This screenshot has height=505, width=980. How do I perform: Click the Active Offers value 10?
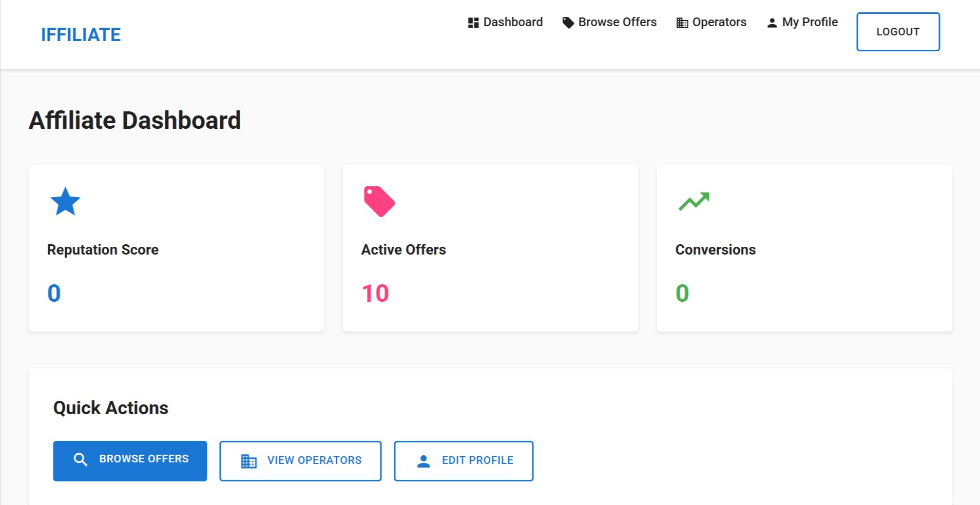[x=375, y=294]
